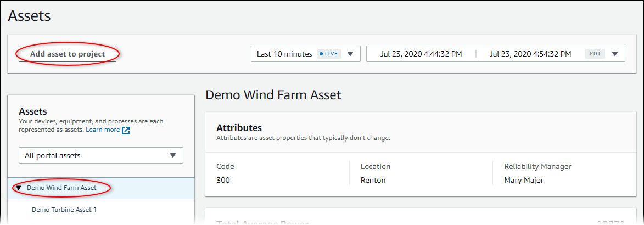Expand the timezone arrow next to PDT
The height and width of the screenshot is (225, 644).
615,54
